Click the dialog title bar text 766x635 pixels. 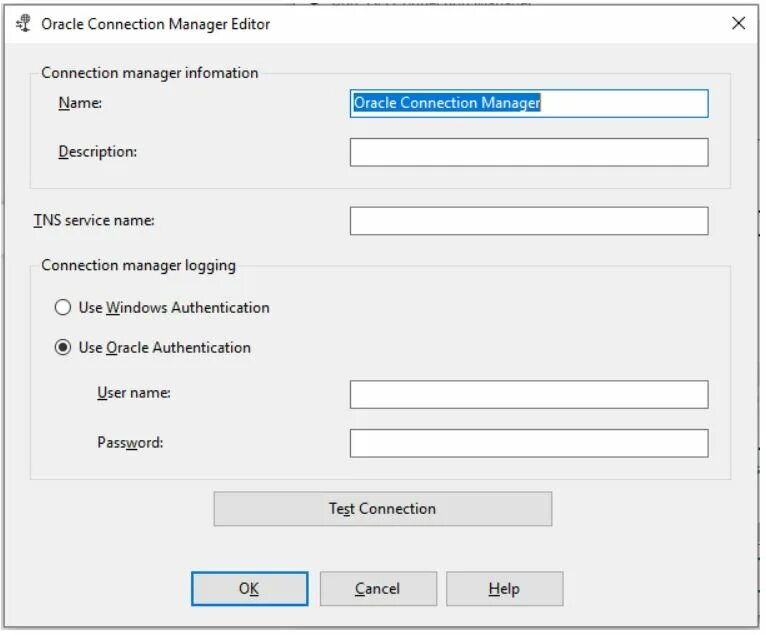(x=155, y=24)
